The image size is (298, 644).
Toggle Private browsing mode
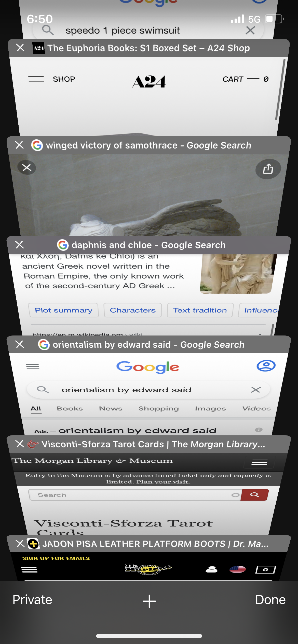point(32,600)
